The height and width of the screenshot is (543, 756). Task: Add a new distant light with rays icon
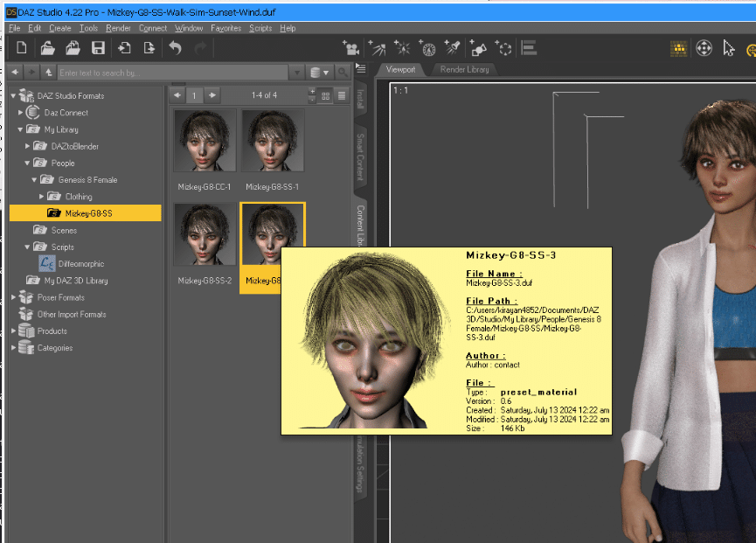coord(377,48)
